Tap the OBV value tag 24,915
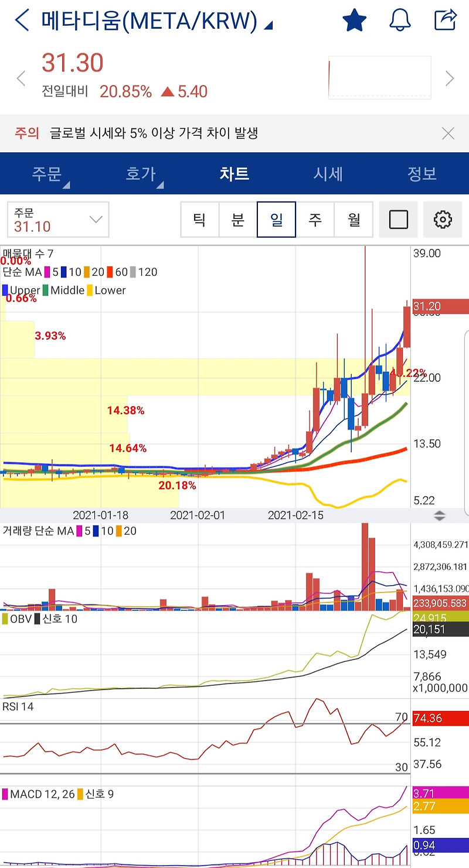The width and height of the screenshot is (469, 868). point(440,618)
